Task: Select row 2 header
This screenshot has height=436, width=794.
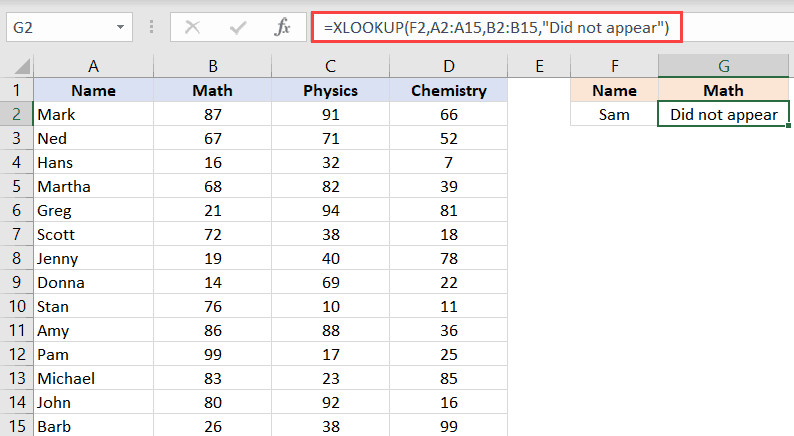Action: click(x=17, y=114)
